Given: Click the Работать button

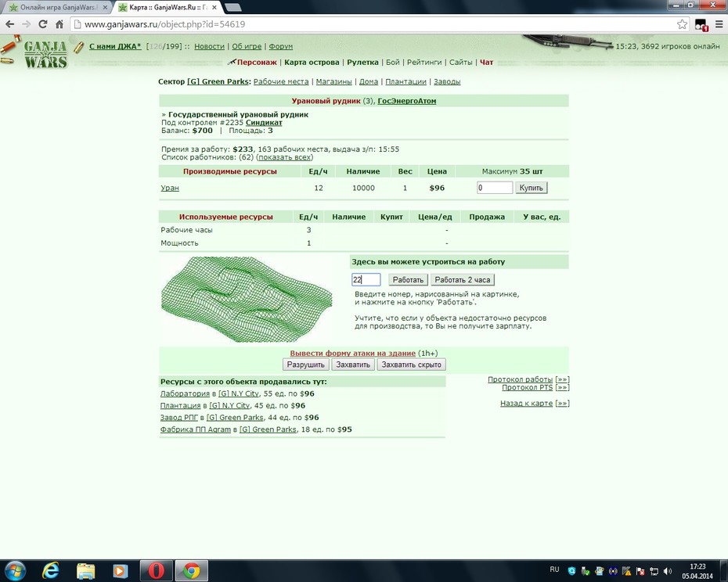Looking at the screenshot, I should coord(408,280).
